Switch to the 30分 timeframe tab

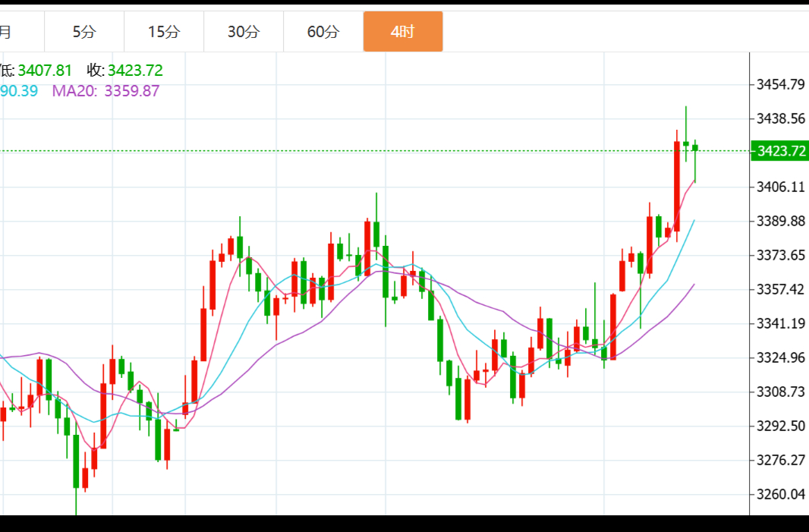click(x=244, y=32)
